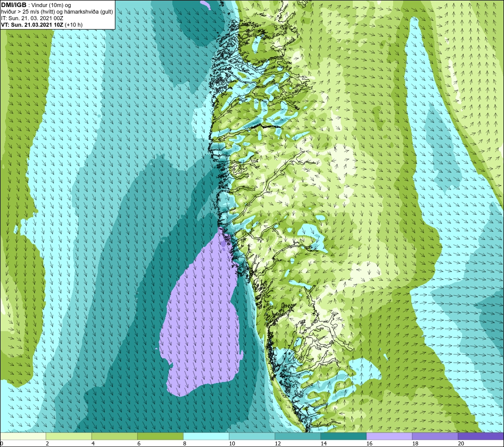Click the 6–8 m/s olive green legend swatch
504x447 pixels.
click(x=160, y=436)
